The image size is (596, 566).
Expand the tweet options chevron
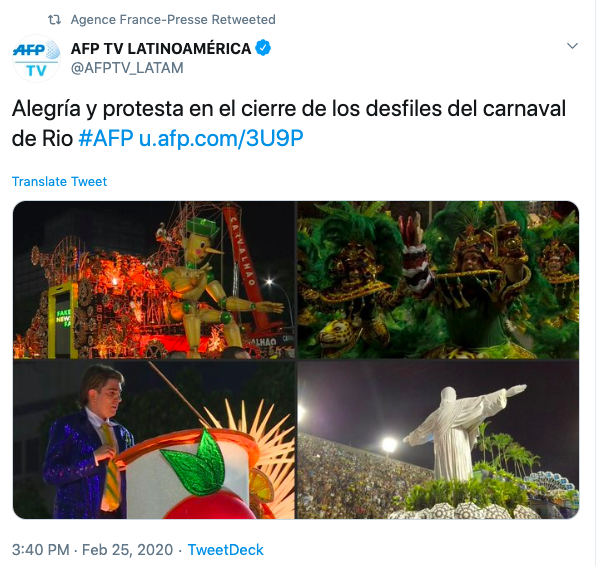(572, 46)
